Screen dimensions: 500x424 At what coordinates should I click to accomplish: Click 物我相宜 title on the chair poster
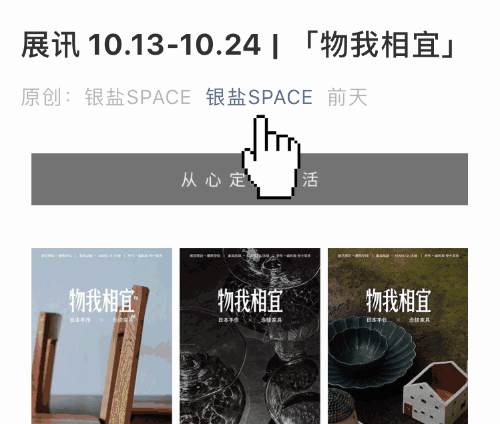point(102,301)
